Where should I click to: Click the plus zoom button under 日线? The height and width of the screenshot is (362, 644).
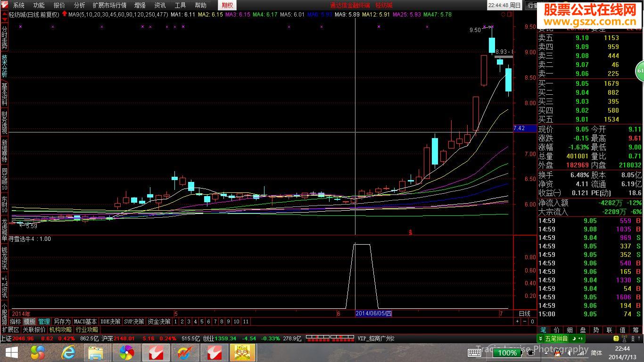tap(517, 321)
